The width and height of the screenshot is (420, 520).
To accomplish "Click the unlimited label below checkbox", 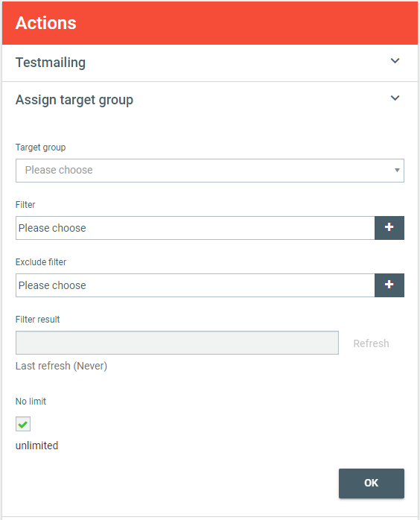I will tap(36, 446).
